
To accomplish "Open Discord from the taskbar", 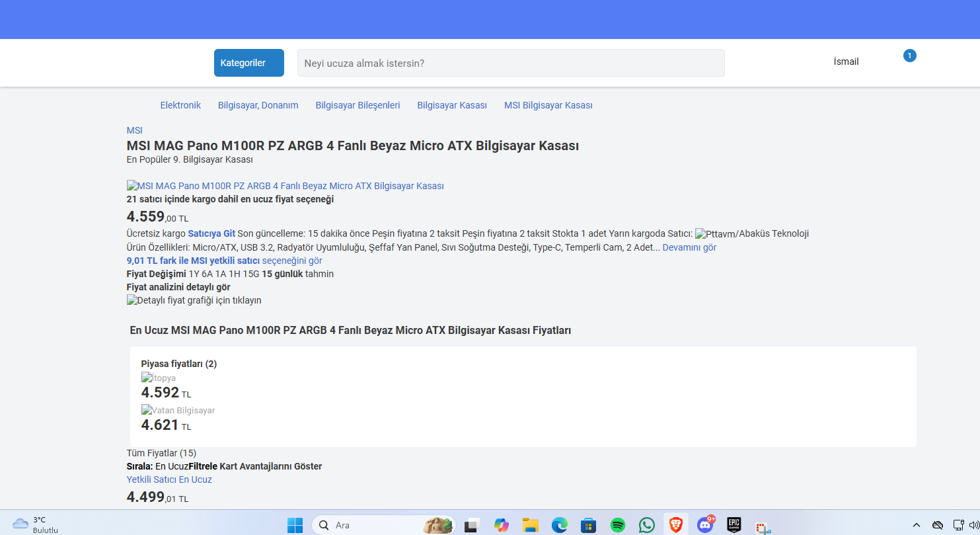I will (x=706, y=525).
